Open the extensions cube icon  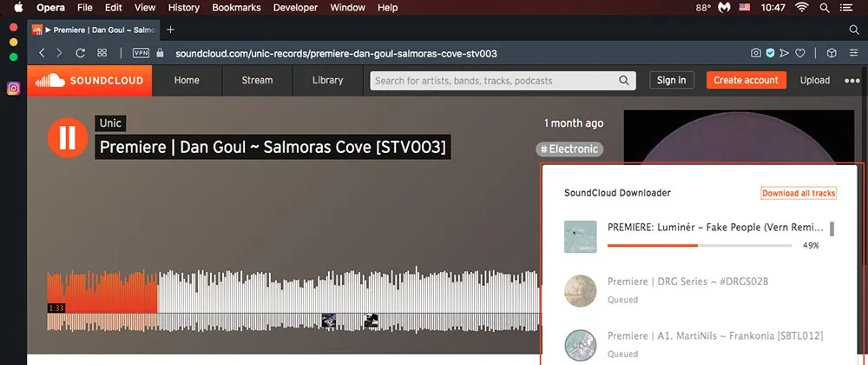[831, 53]
